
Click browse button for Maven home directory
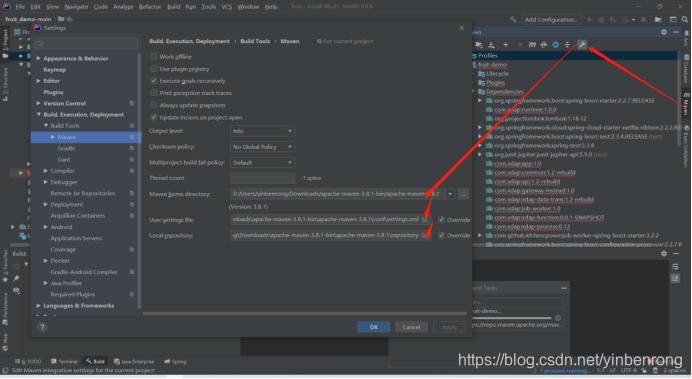coord(463,194)
